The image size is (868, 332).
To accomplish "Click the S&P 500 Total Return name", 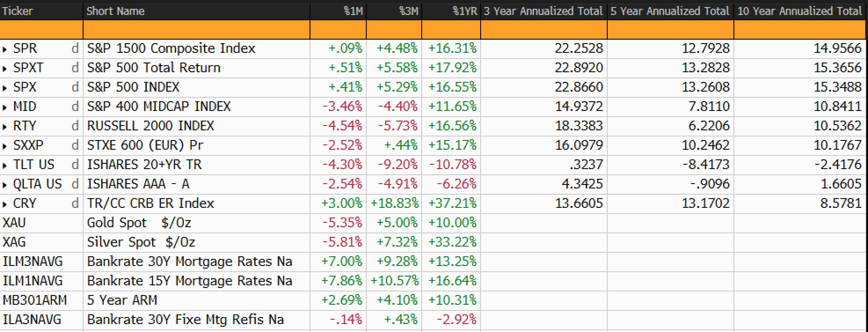I will [x=154, y=67].
